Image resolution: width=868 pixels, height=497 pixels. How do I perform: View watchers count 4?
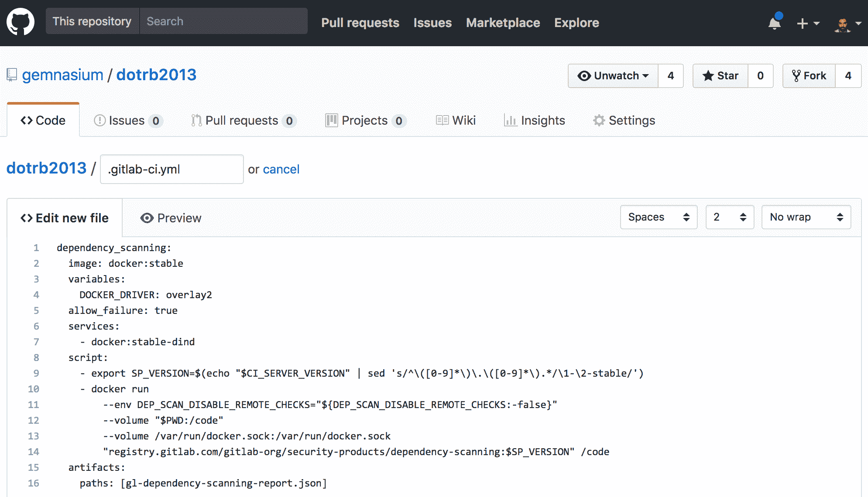point(671,76)
